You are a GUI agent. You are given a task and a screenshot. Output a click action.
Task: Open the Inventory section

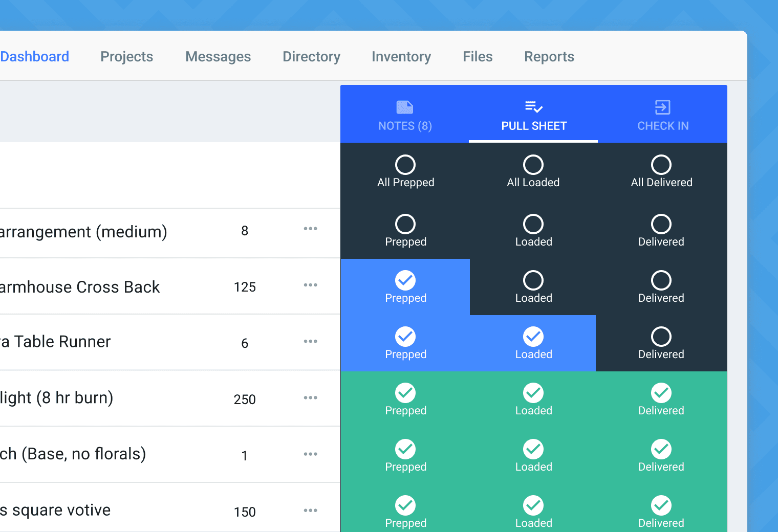(401, 56)
